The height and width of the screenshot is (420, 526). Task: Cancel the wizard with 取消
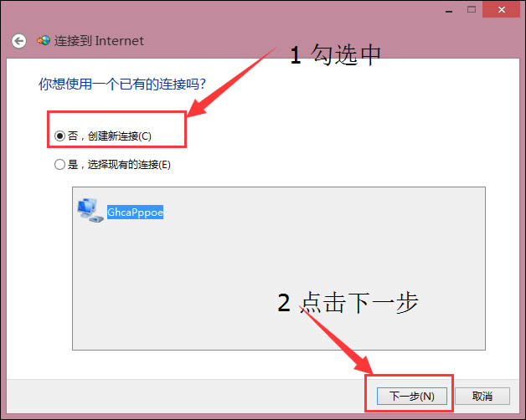pyautogui.click(x=482, y=397)
